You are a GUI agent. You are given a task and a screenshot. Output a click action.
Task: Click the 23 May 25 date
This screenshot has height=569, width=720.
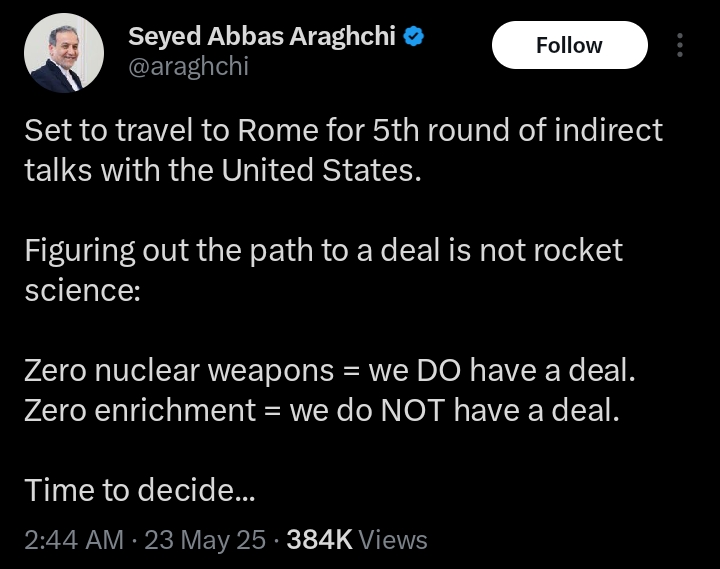point(205,540)
